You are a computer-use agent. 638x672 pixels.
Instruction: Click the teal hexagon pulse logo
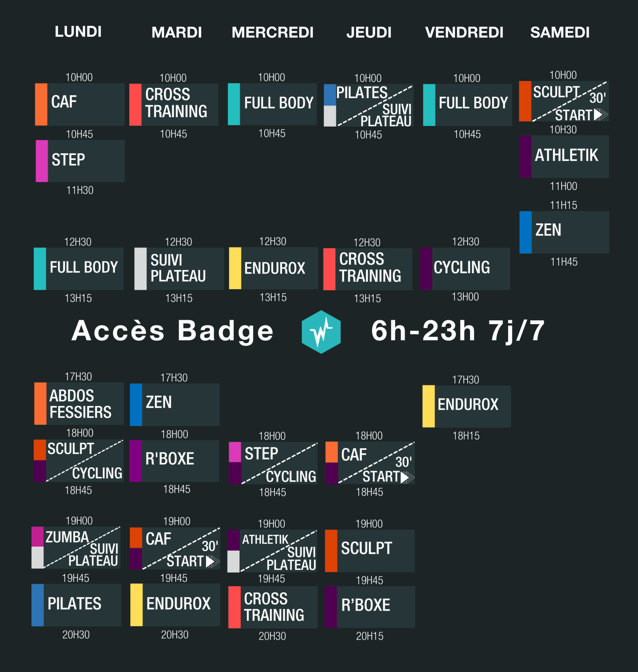[x=321, y=331]
